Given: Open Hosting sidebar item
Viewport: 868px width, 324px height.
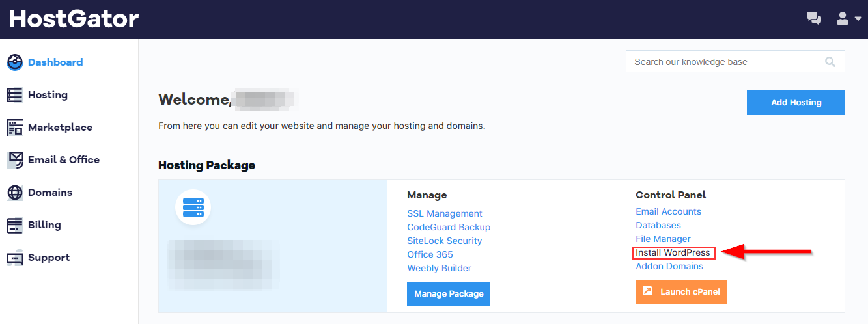Looking at the screenshot, I should click(x=48, y=95).
